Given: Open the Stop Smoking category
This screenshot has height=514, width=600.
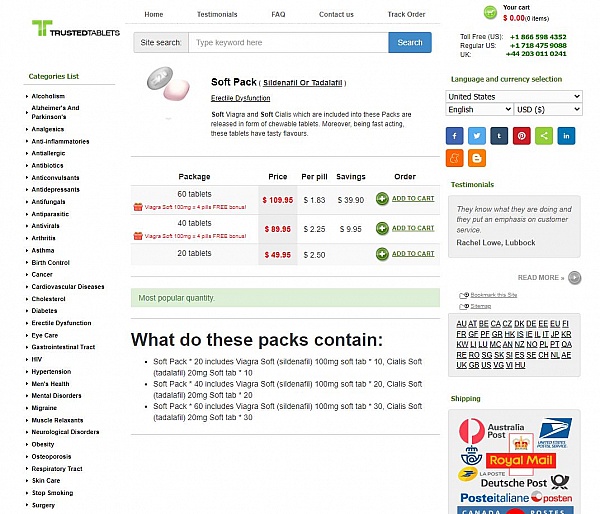Looking at the screenshot, I should click(52, 493).
